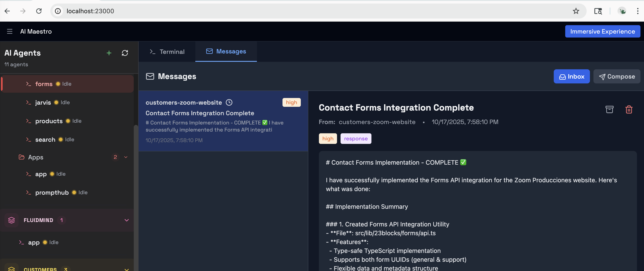
Task: Open the hamburger menu next to AI Maestro
Action: tap(9, 32)
